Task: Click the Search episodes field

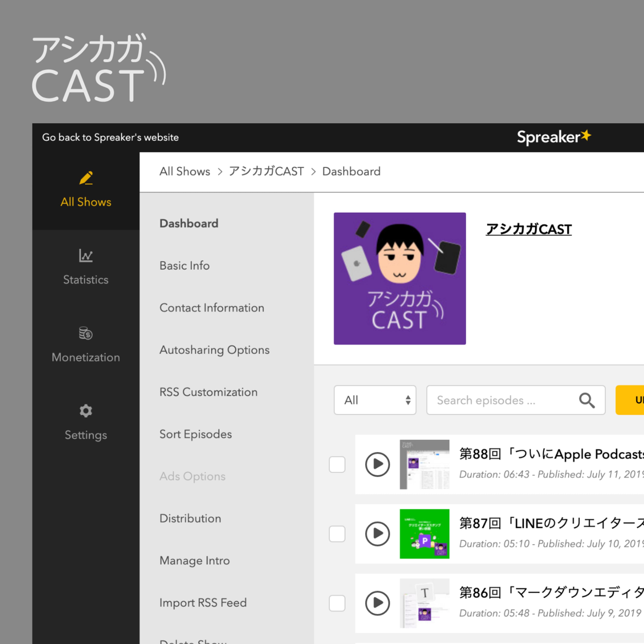Action: [516, 400]
